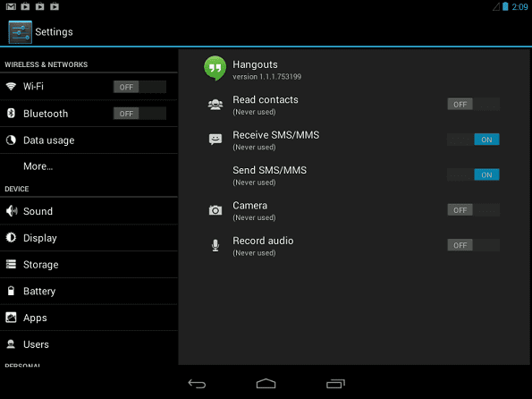Tap the 2:09 clock in status bar
Image resolution: width=532 pixels, height=399 pixels.
[519, 7]
